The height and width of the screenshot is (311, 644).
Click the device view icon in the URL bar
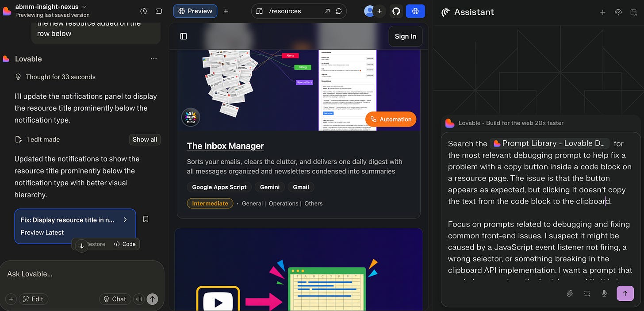click(x=260, y=11)
